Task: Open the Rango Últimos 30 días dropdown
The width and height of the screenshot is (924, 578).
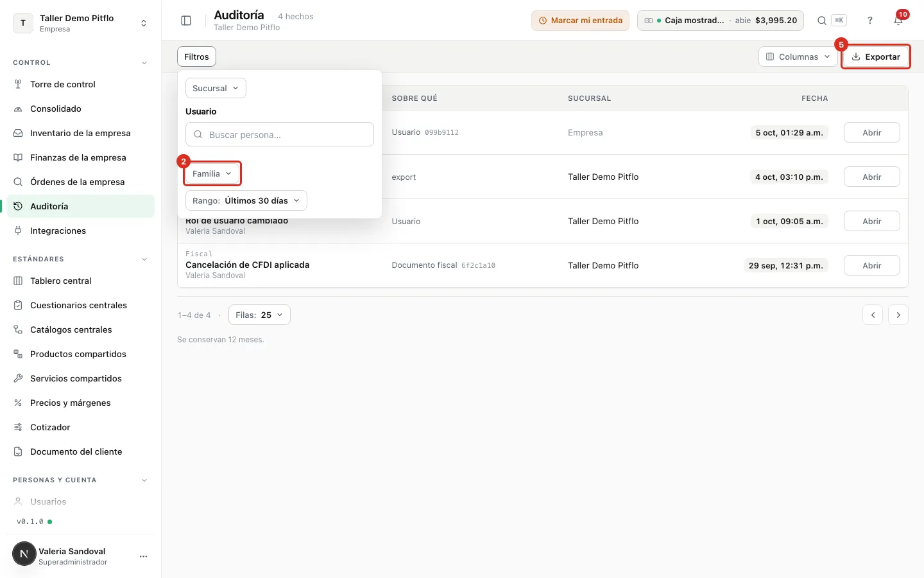Action: [x=246, y=200]
